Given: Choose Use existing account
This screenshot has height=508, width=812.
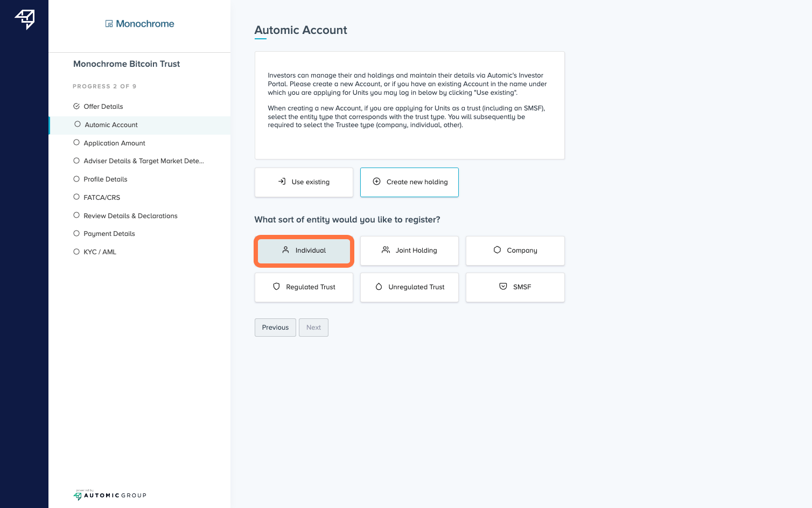Looking at the screenshot, I should click(x=304, y=182).
